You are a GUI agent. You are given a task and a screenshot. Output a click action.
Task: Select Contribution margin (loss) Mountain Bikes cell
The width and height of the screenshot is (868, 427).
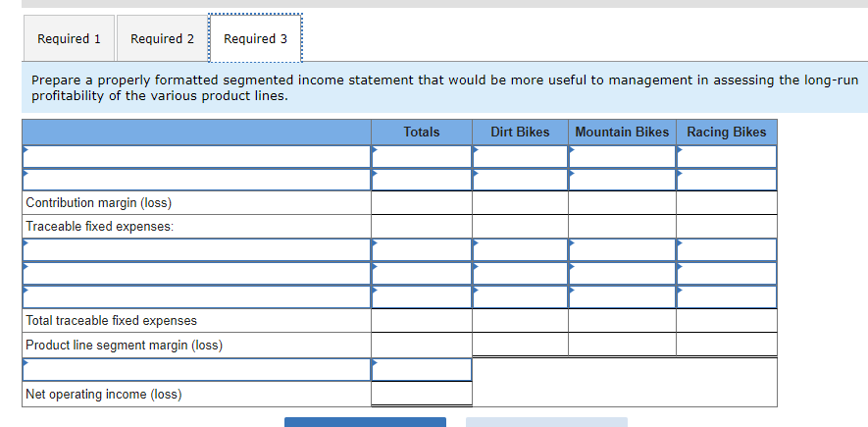tap(622, 203)
